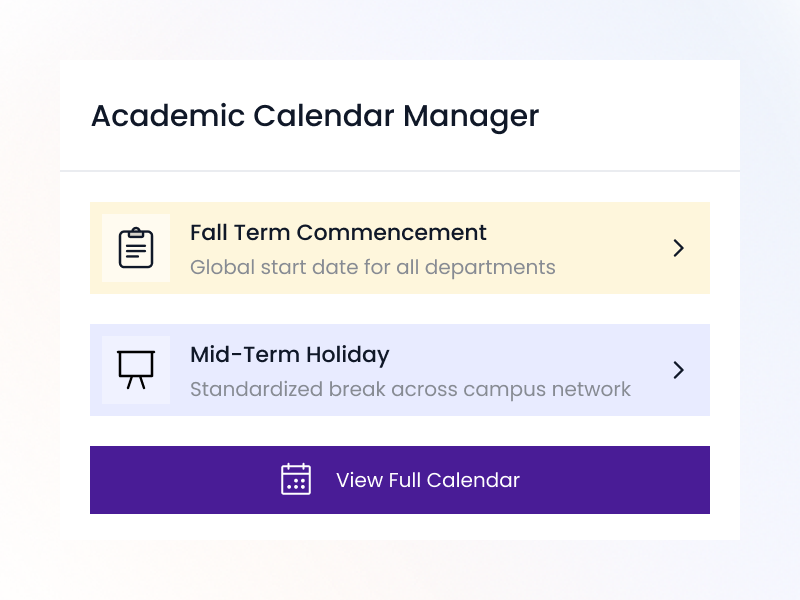Click the subtitle 'Global start date for all departments'
Viewport: 800px width, 600px height.
(373, 267)
